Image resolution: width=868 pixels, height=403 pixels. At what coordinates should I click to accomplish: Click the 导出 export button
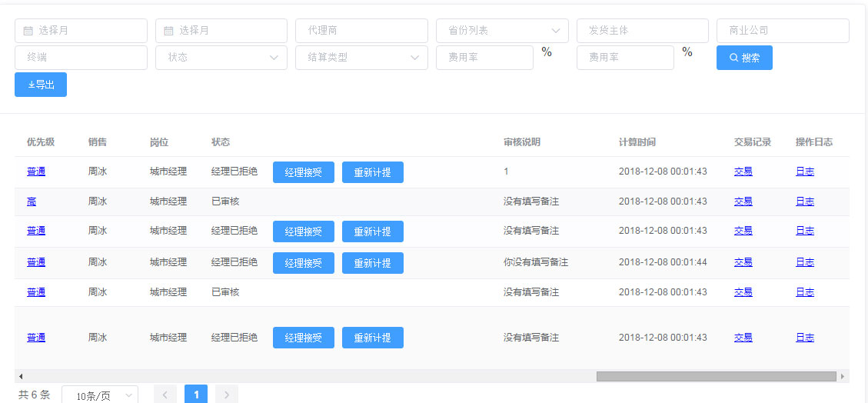pos(41,85)
